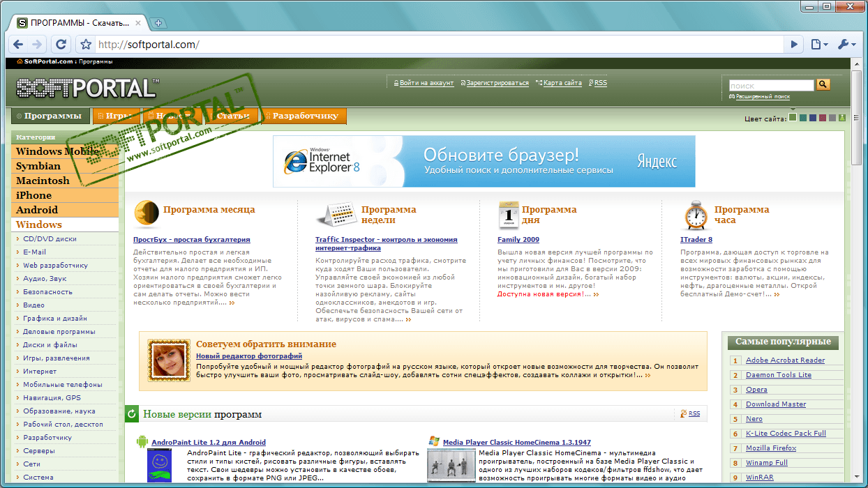Image resolution: width=868 pixels, height=488 pixels.
Task: Open the Family 2009 link
Action: (518, 240)
